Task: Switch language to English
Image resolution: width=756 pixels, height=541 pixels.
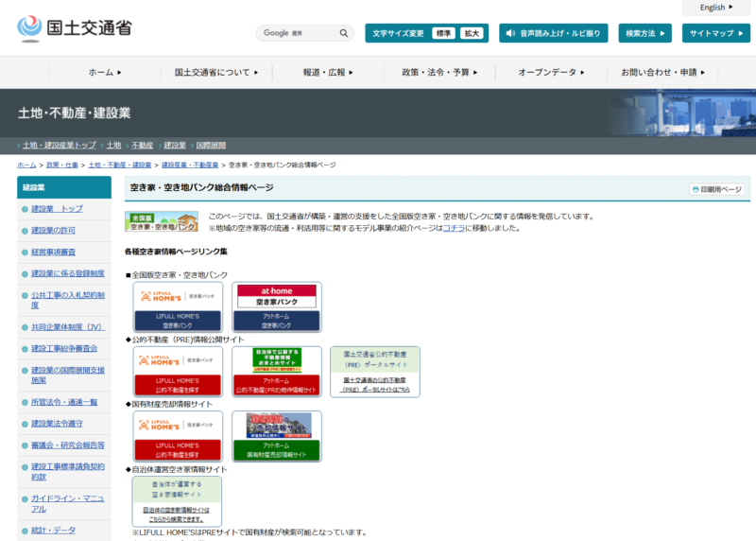Action: click(716, 8)
